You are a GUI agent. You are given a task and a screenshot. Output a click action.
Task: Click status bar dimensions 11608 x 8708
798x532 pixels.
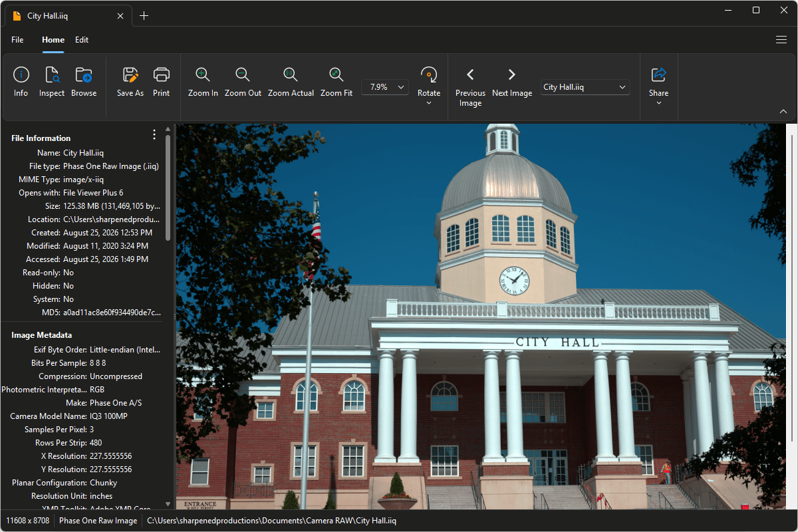(x=28, y=521)
